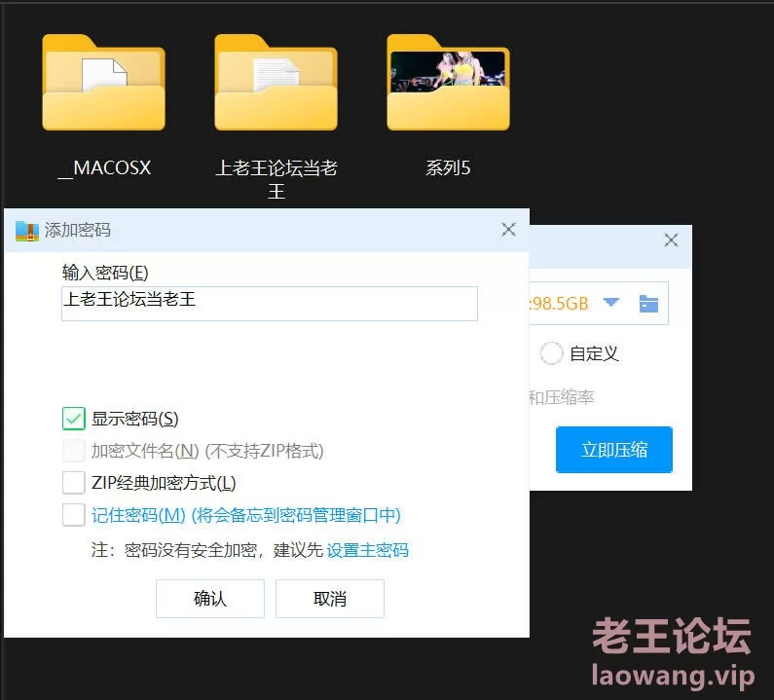
Task: Expand the path dropdown arrow beside 98.5GB
Action: [611, 302]
